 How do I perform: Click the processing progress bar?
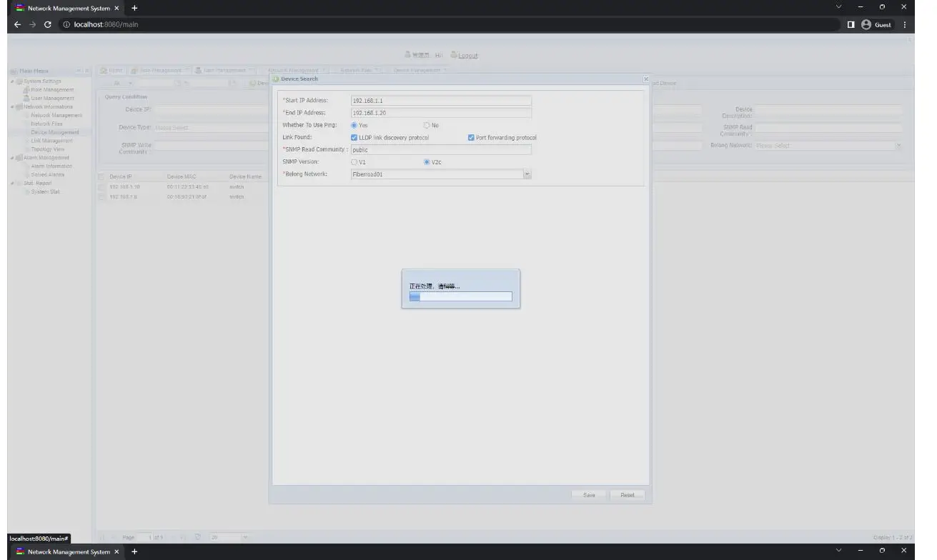460,296
